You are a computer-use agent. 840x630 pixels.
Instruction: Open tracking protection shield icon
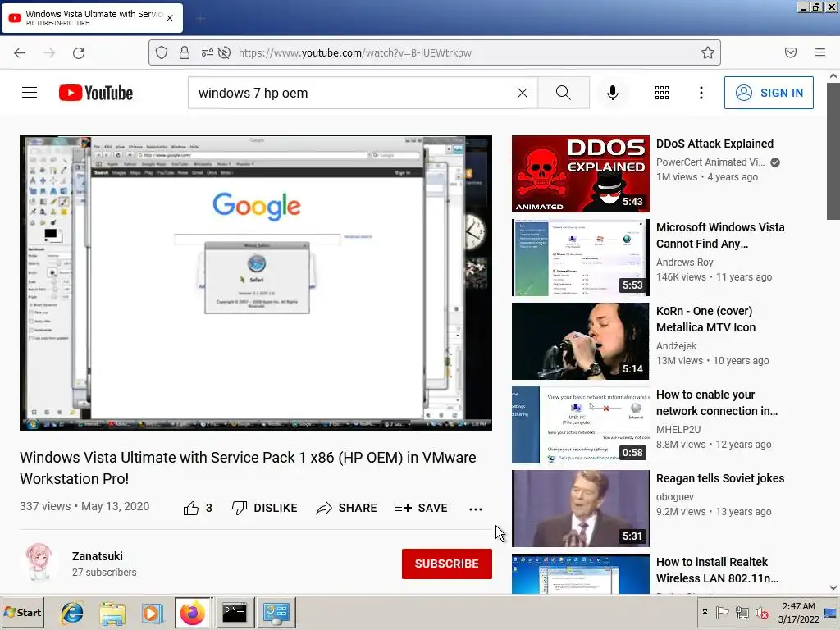(x=162, y=52)
